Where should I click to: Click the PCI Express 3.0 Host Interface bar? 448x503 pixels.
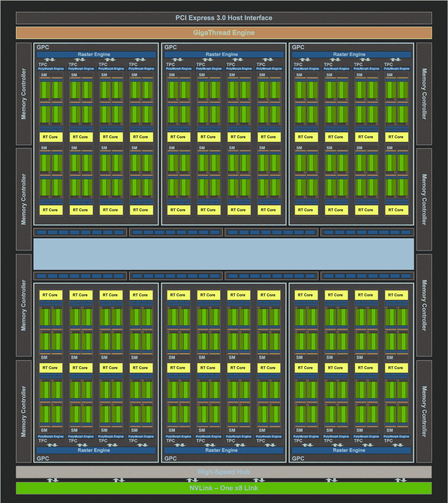pyautogui.click(x=224, y=18)
